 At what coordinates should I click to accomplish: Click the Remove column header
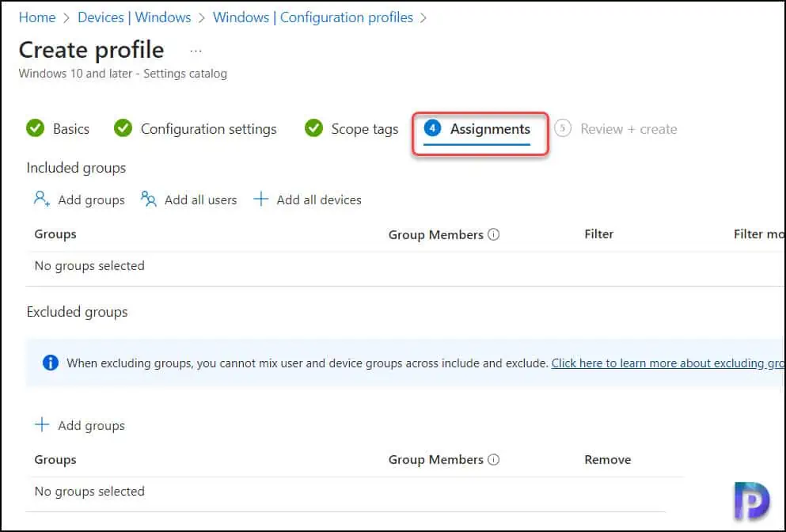click(x=608, y=459)
